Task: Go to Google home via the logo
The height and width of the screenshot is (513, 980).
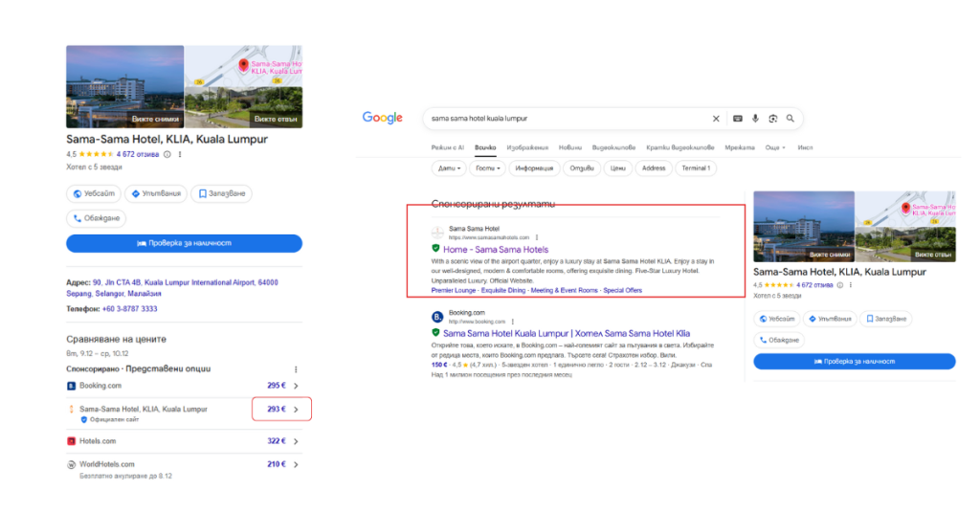Action: pyautogui.click(x=382, y=118)
